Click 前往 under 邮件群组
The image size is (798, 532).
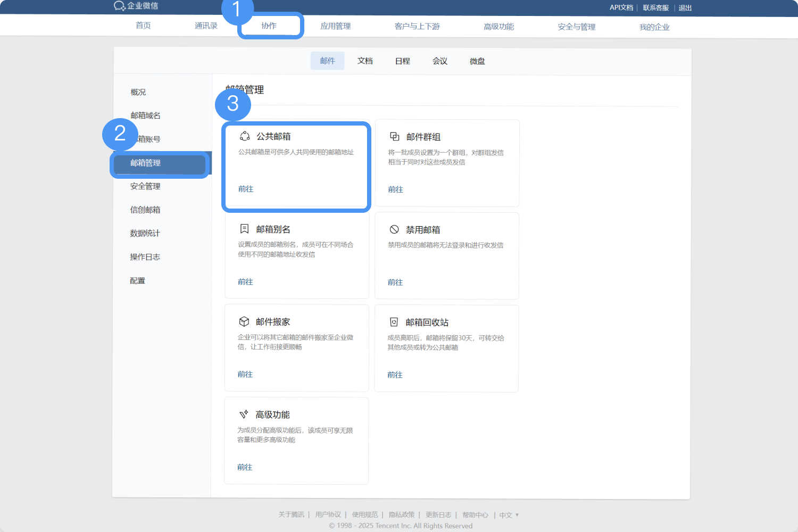coord(395,189)
